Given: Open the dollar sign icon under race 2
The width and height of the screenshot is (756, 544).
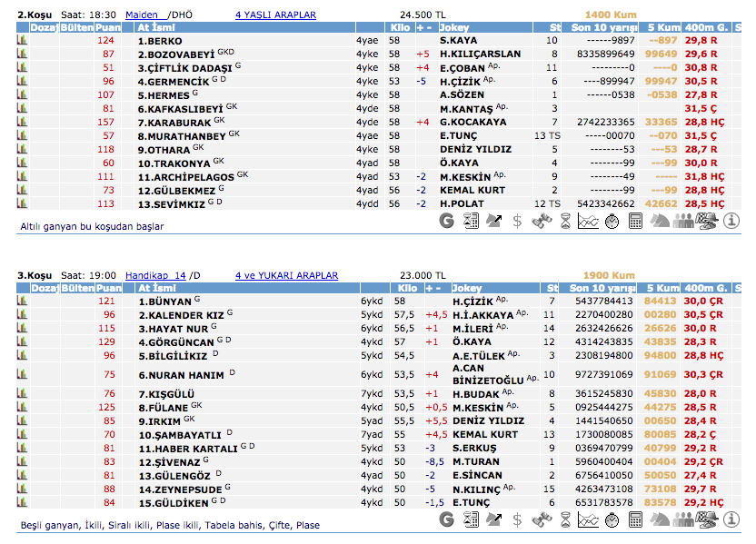Looking at the screenshot, I should [517, 221].
